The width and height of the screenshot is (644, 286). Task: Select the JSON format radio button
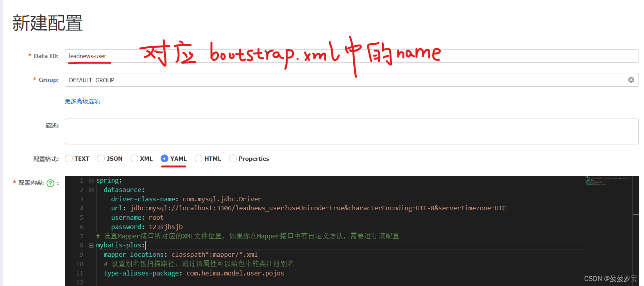pyautogui.click(x=101, y=158)
